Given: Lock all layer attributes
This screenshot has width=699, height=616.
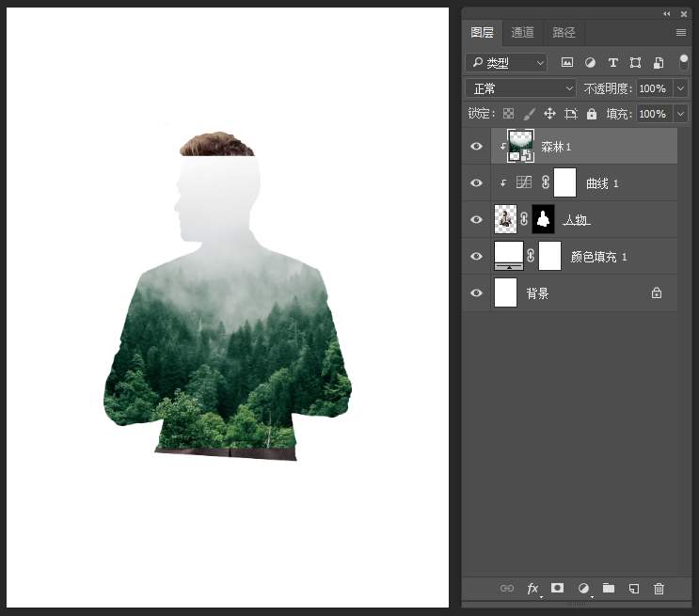Looking at the screenshot, I should click(592, 114).
